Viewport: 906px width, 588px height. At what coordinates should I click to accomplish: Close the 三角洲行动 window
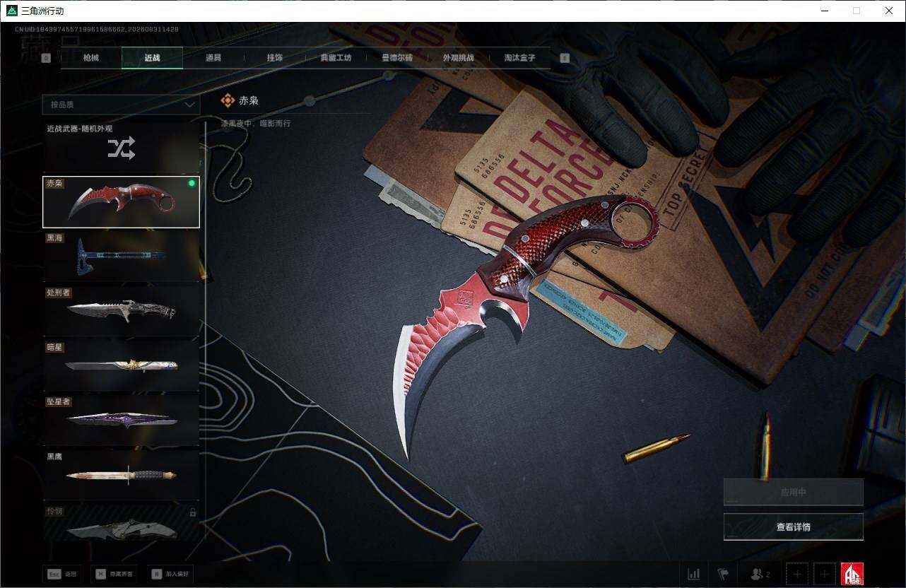[x=889, y=11]
